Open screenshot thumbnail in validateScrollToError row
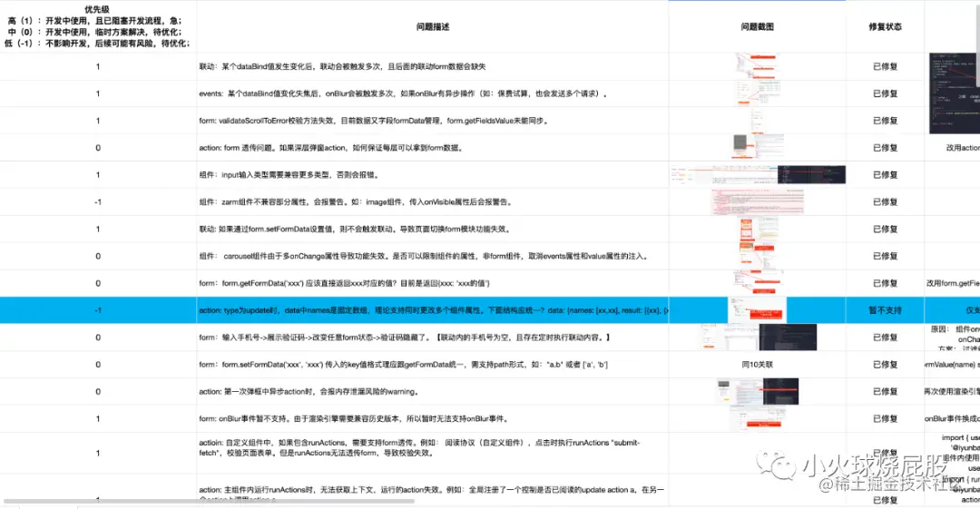This screenshot has height=509, width=980. (x=756, y=121)
